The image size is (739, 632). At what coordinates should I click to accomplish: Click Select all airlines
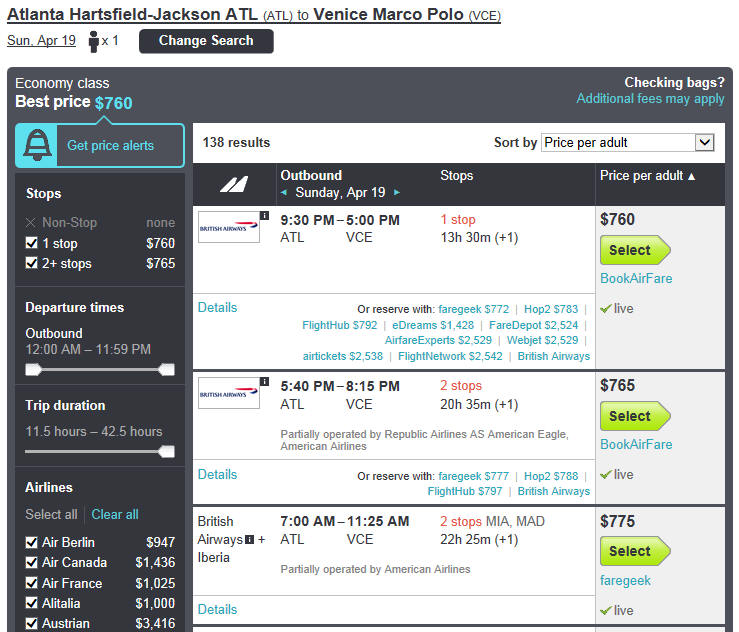click(x=51, y=514)
